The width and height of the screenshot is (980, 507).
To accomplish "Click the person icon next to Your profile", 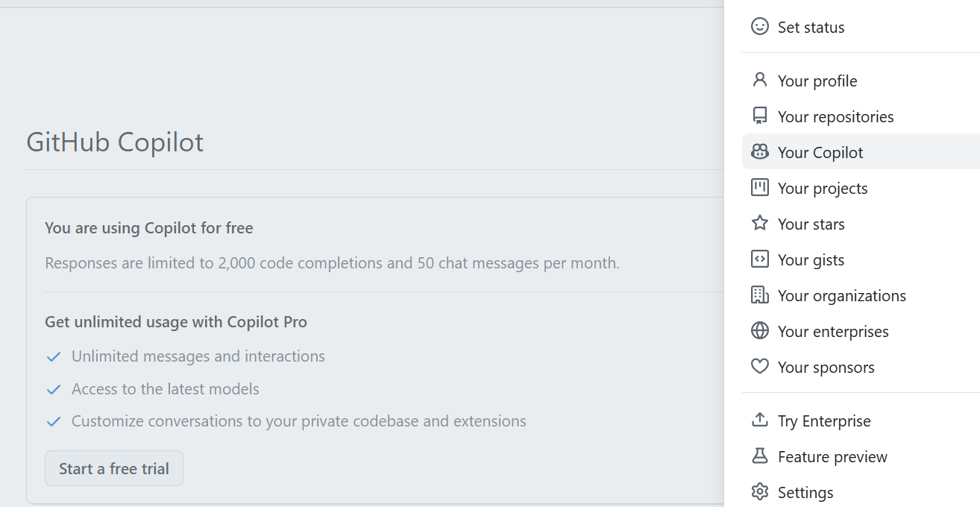I will tap(759, 80).
